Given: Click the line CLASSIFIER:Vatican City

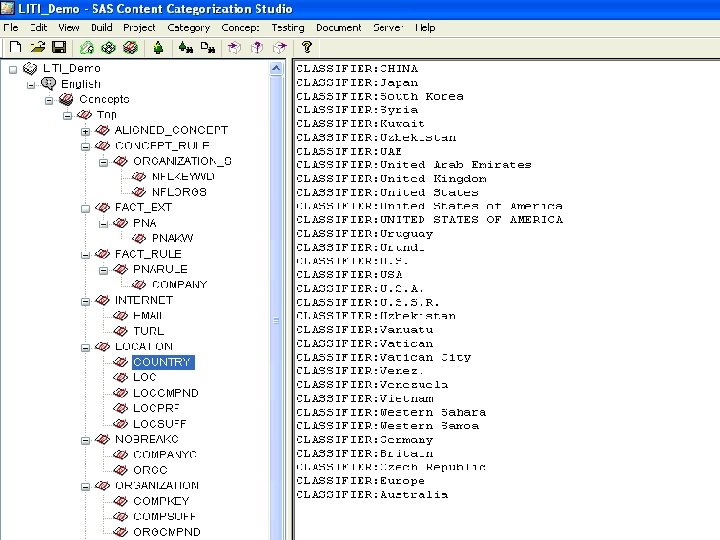Looking at the screenshot, I should click(383, 357).
